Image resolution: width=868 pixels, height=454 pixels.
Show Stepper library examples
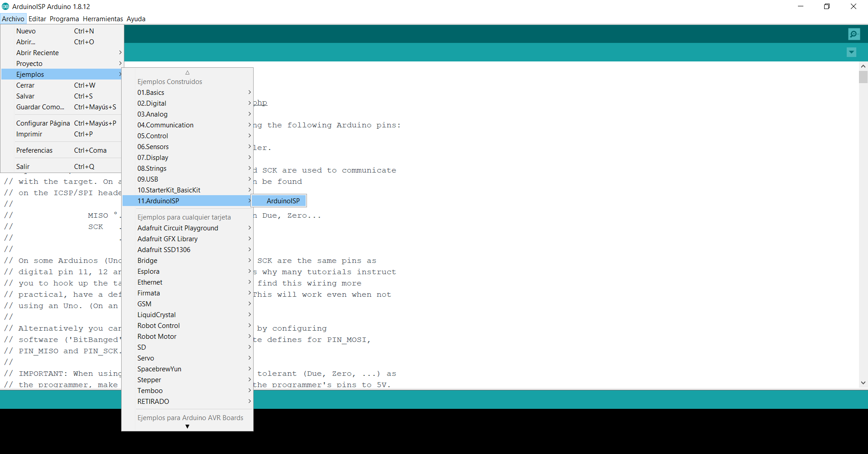(x=187, y=380)
